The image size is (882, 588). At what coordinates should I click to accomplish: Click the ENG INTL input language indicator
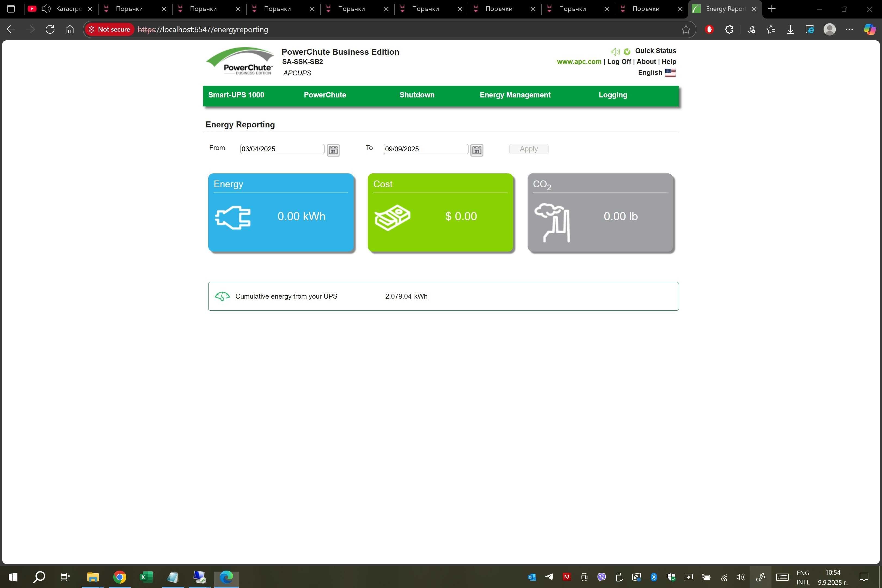803,577
